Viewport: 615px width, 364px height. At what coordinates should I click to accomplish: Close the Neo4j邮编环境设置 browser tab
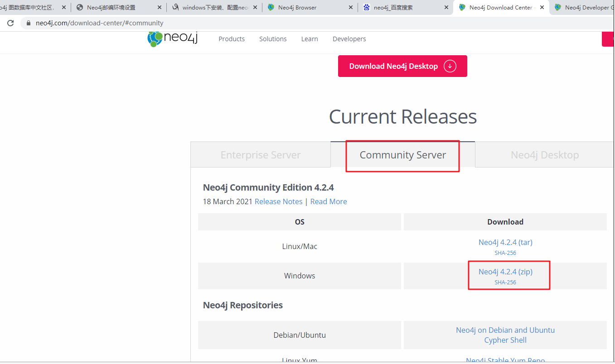point(159,8)
